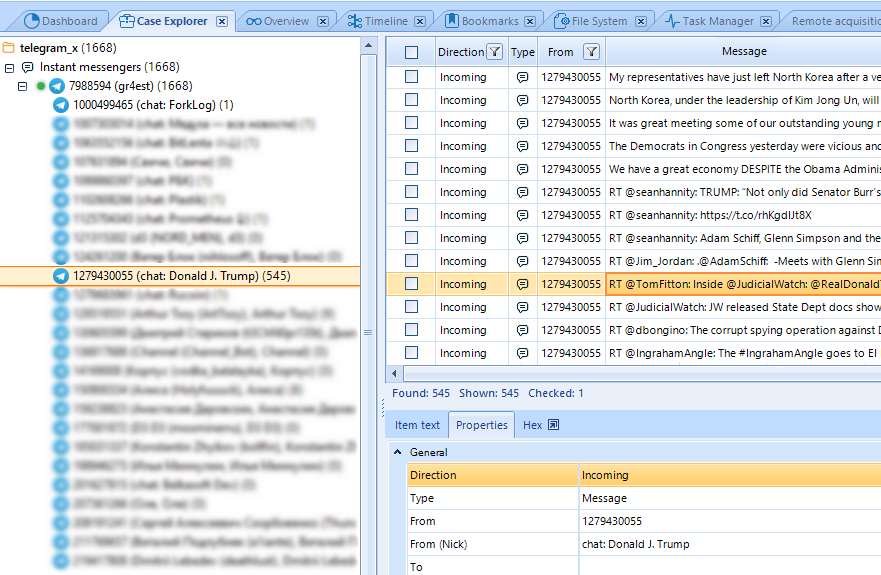Image resolution: width=881 pixels, height=575 pixels.
Task: Click message type icon in North Korea leadership row
Action: 523,100
